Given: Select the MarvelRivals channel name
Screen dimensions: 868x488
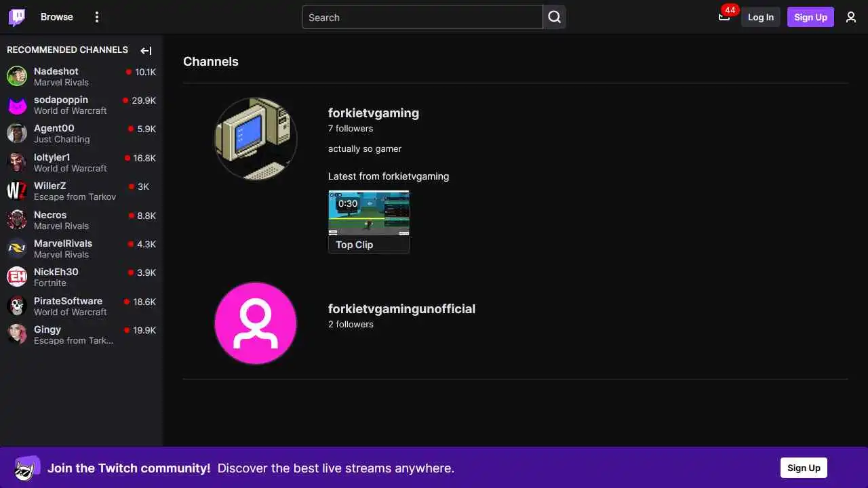Looking at the screenshot, I should 63,243.
